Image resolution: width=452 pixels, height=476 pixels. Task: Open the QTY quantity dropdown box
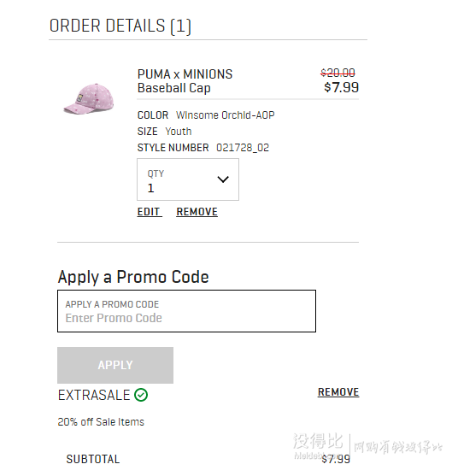coord(188,179)
